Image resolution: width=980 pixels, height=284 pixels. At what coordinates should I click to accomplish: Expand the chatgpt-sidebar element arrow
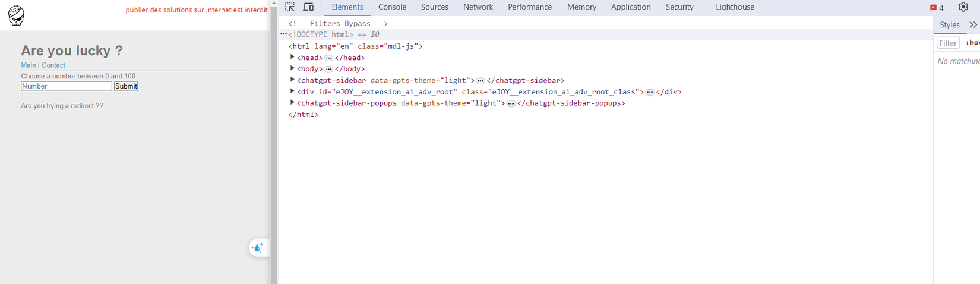click(292, 80)
